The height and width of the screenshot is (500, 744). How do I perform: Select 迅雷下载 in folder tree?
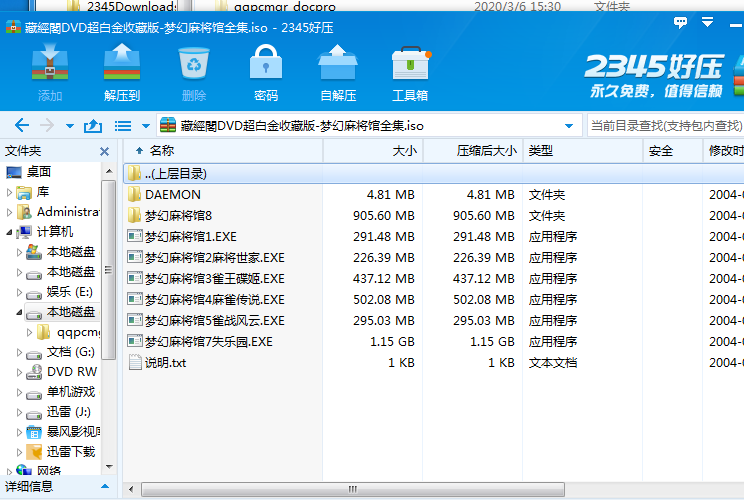71,452
